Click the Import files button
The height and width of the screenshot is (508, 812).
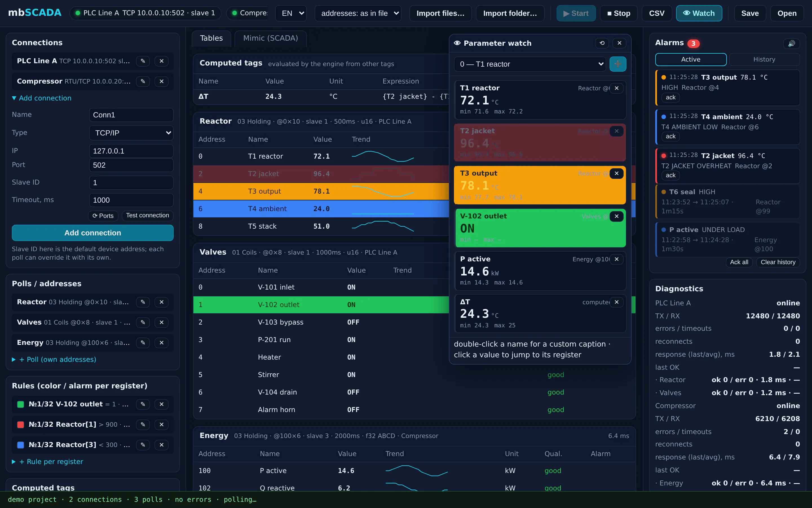[x=440, y=14]
